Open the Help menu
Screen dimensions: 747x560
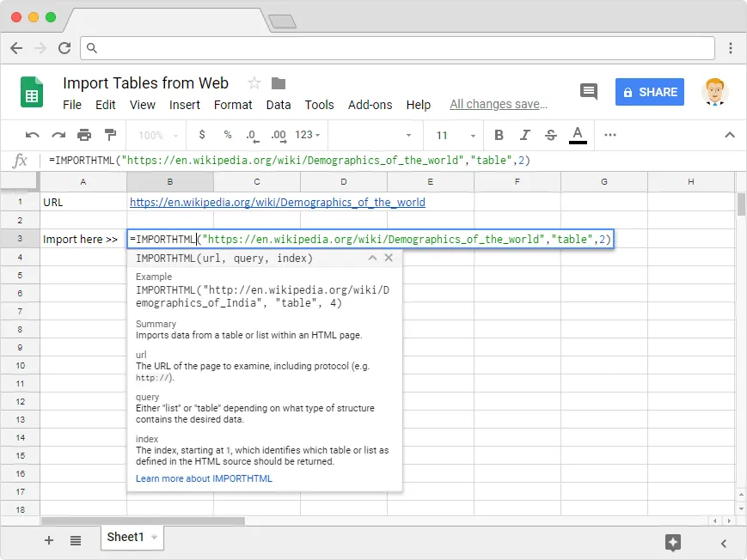click(x=419, y=105)
